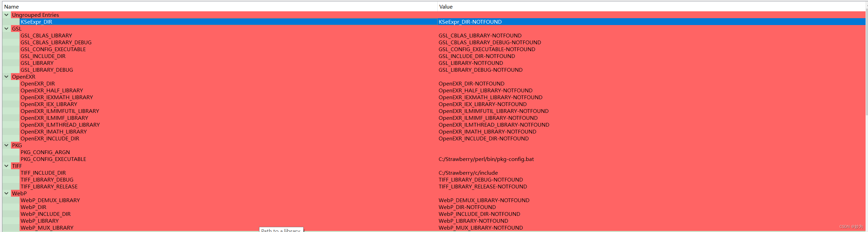
Task: Select the OpenEXR_ILMIMF_LIBRARY entry name
Action: tap(54, 118)
